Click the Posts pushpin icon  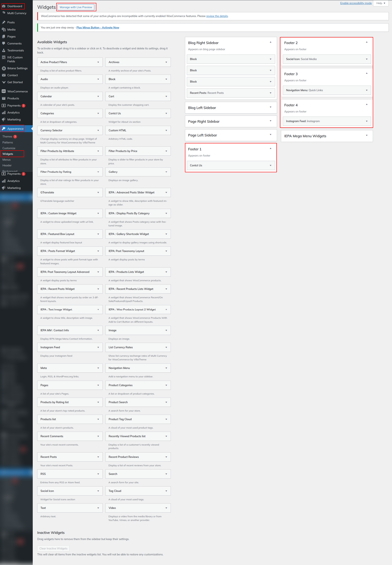tap(4, 22)
